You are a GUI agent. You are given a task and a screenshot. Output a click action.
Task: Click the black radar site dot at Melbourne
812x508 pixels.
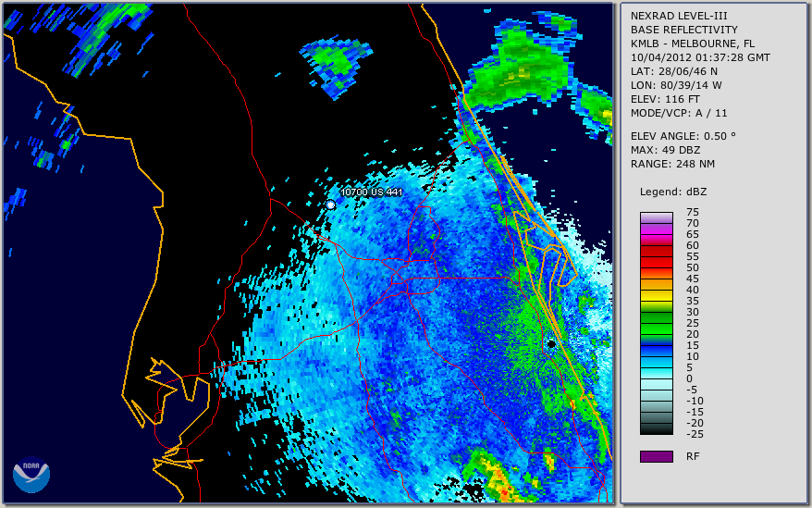[x=551, y=343]
